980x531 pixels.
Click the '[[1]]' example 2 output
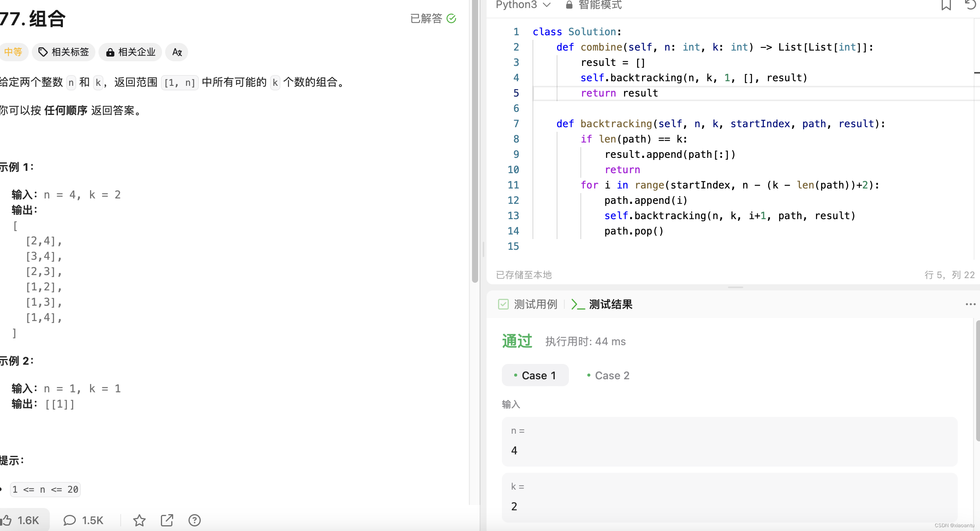(60, 404)
